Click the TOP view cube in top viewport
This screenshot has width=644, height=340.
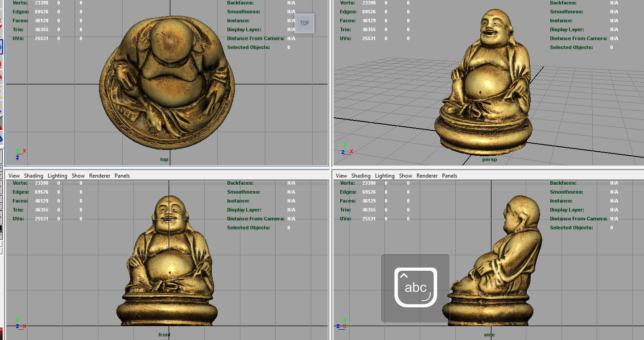click(x=305, y=23)
